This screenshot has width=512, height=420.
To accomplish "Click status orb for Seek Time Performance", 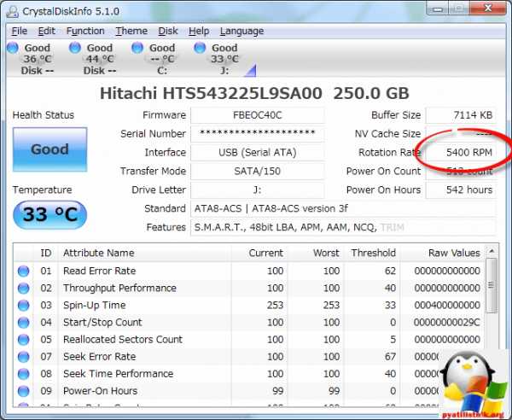I will point(24,374).
